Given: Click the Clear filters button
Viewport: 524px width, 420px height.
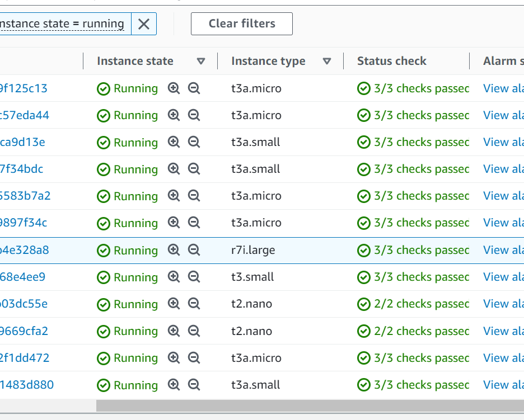Looking at the screenshot, I should click(241, 23).
